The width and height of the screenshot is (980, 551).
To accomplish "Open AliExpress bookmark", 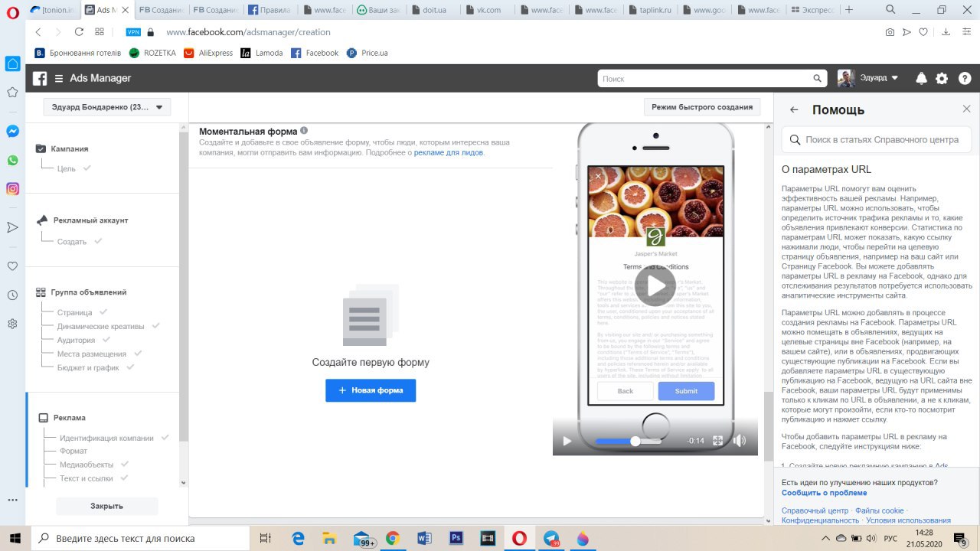I will click(x=208, y=53).
